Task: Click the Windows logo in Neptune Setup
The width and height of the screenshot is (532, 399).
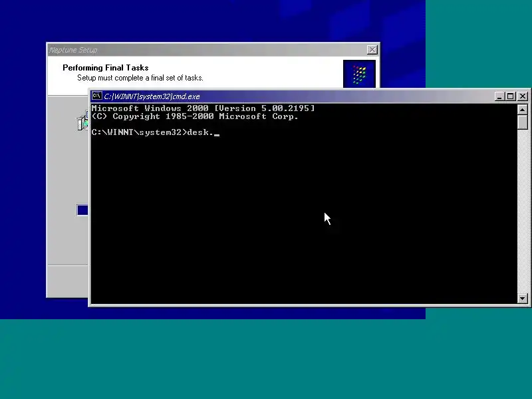Action: pyautogui.click(x=359, y=74)
